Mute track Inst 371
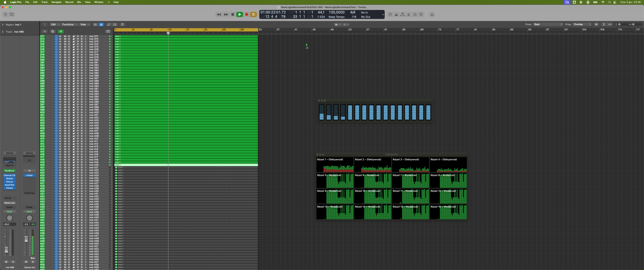This screenshot has width=644, height=270. coord(65,36)
